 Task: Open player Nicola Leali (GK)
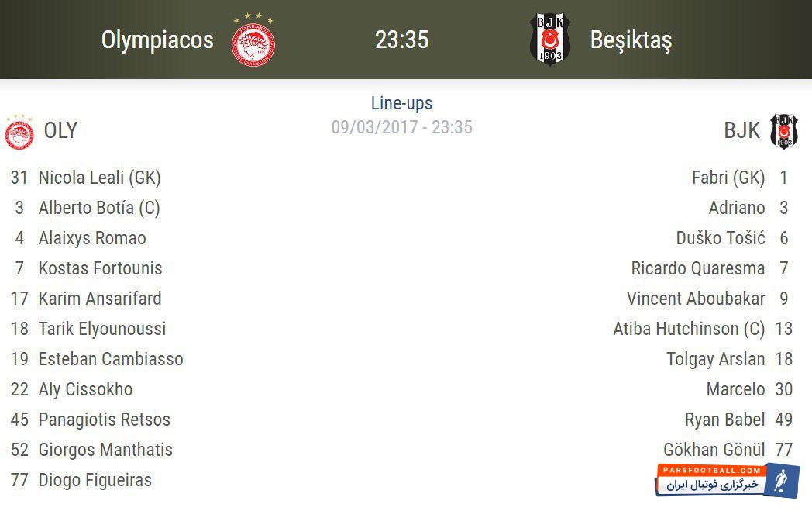(x=99, y=178)
